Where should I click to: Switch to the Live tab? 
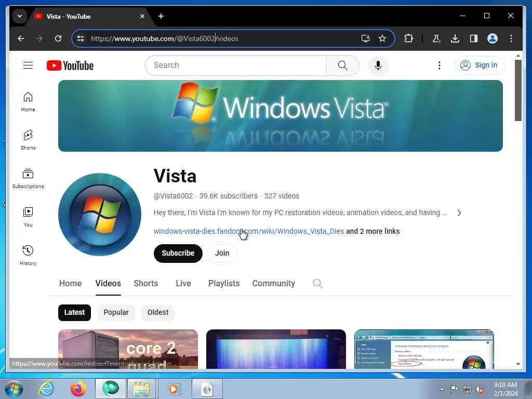tap(183, 283)
